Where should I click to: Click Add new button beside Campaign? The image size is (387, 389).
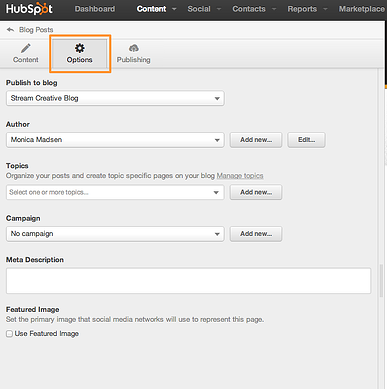pyautogui.click(x=256, y=234)
